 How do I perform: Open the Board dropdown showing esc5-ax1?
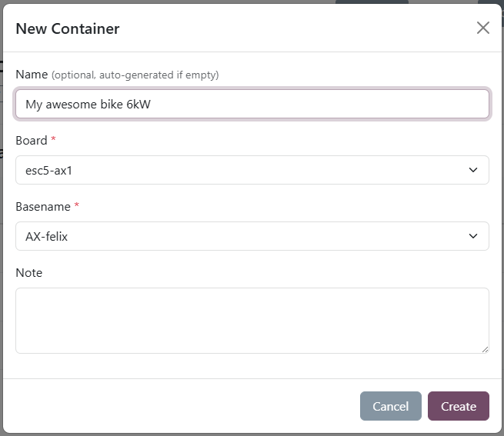coord(252,170)
